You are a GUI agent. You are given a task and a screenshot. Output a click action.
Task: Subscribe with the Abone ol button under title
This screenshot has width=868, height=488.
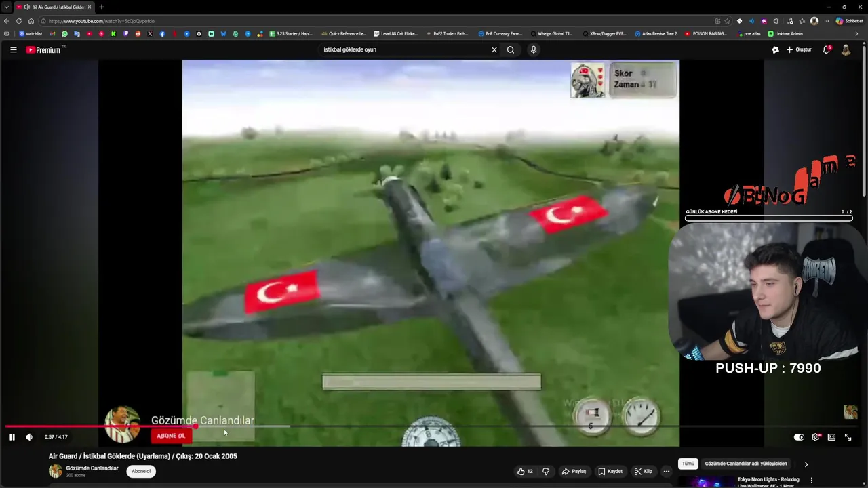(141, 471)
